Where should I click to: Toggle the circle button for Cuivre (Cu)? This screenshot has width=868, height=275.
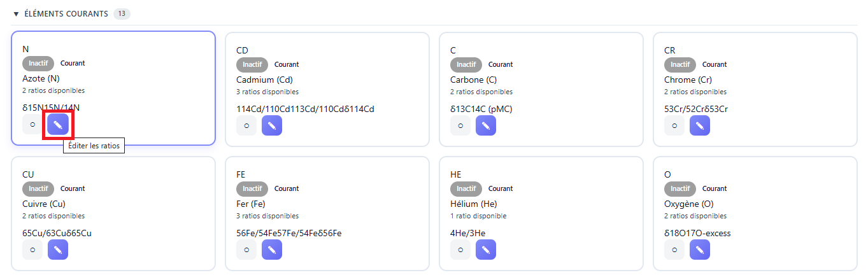[32, 250]
